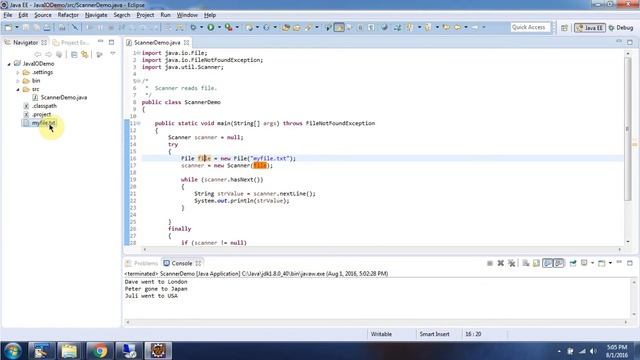Toggle Show Console on standard out change
The image size is (640, 360).
coord(547,263)
